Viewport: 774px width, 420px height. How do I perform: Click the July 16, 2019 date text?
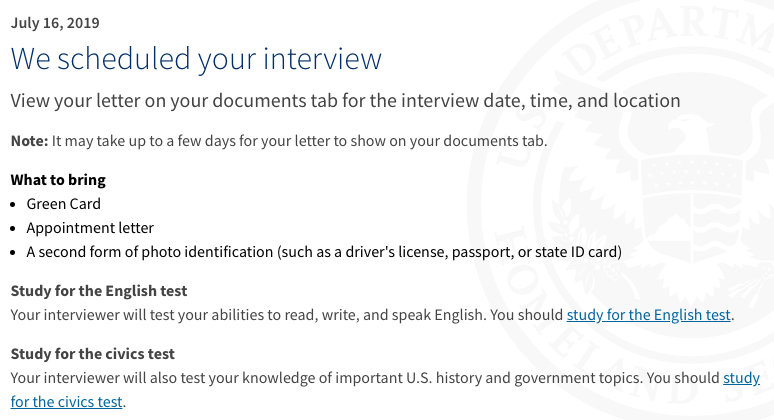(x=55, y=23)
